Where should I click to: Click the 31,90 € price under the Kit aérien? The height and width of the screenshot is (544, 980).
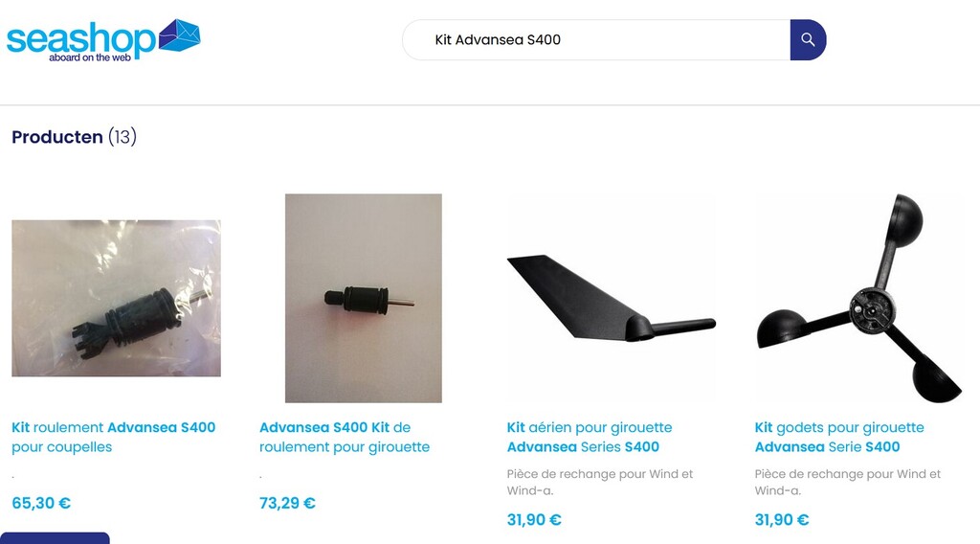coord(534,520)
